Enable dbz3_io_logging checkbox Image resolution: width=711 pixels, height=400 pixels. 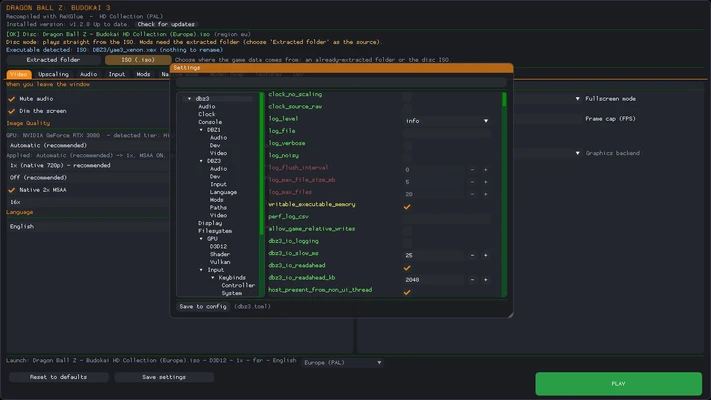407,244
